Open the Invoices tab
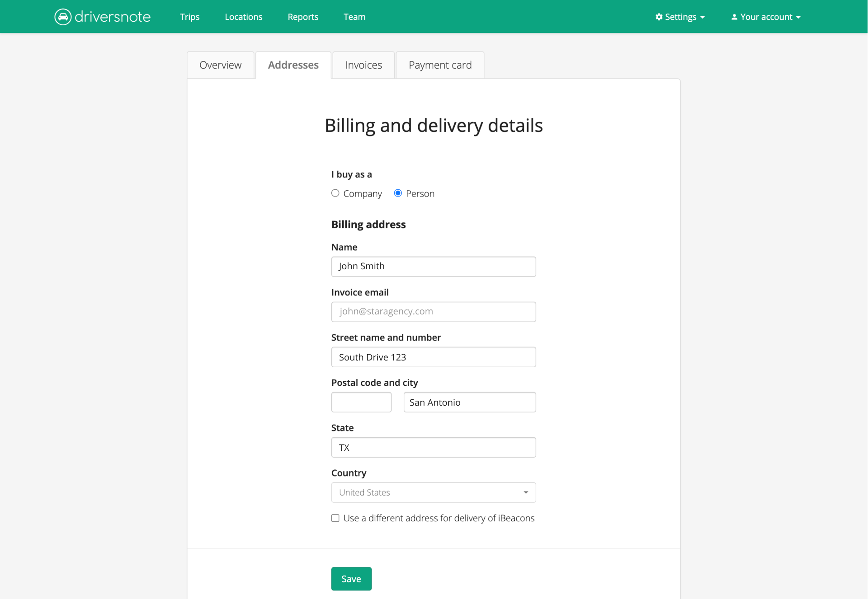This screenshot has height=599, width=868. 363,65
